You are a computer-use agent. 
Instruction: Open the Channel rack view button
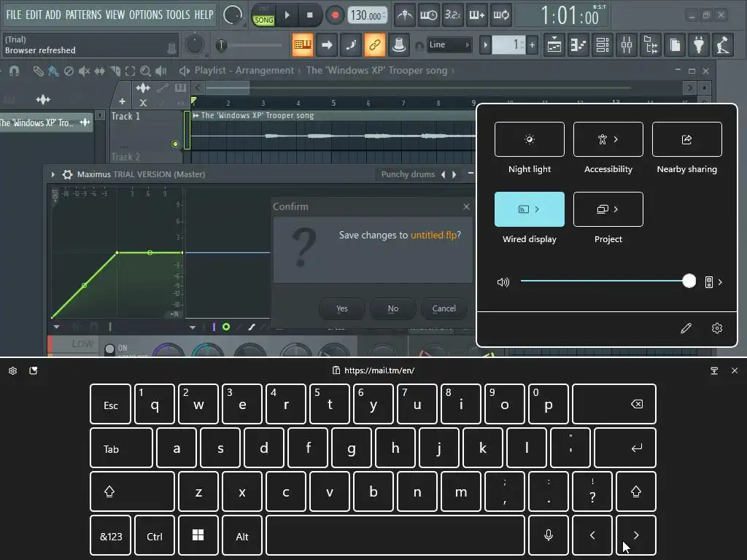[x=603, y=44]
